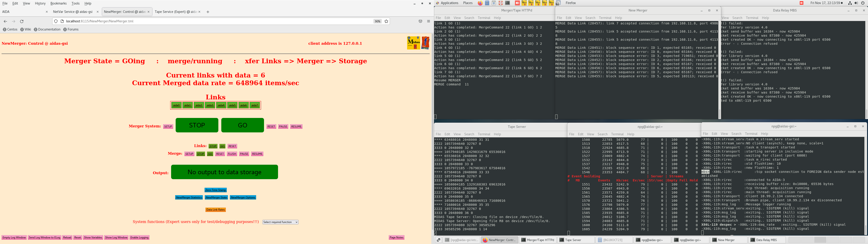This screenshot has width=868, height=244.
Task: Toggle the aida3 link button
Action: [x=210, y=106]
